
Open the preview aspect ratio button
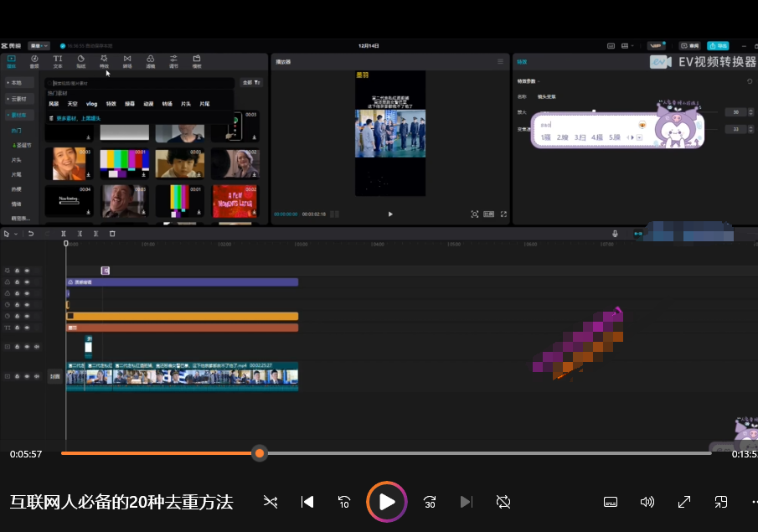[x=489, y=214]
